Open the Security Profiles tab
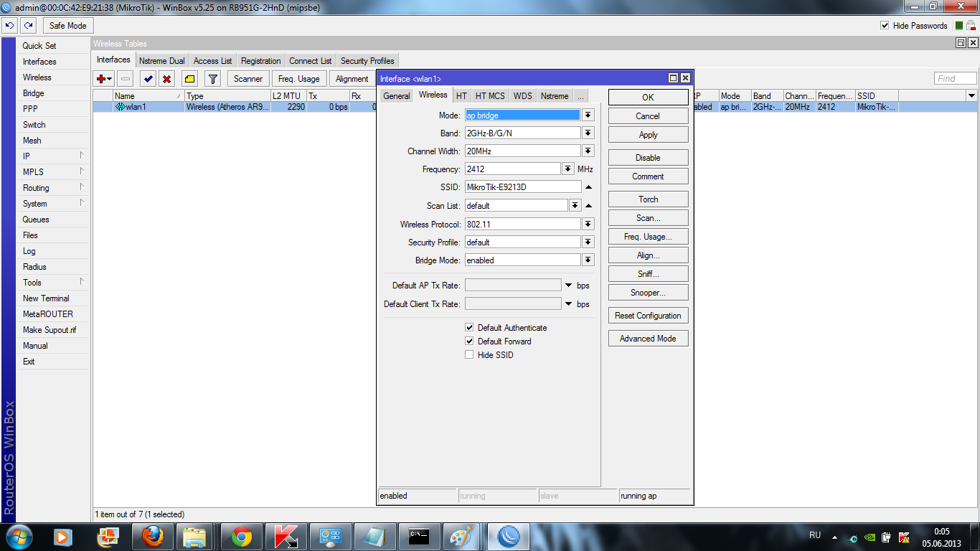The image size is (980, 551). pyautogui.click(x=367, y=61)
